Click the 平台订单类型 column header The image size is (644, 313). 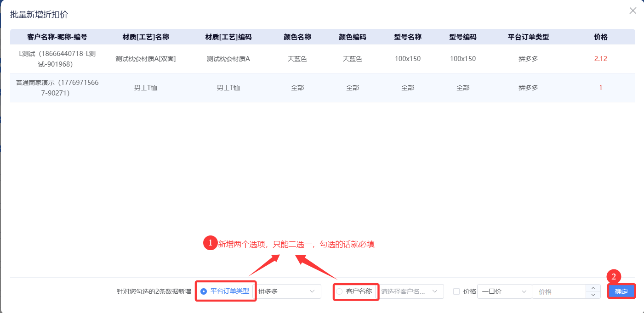point(528,37)
